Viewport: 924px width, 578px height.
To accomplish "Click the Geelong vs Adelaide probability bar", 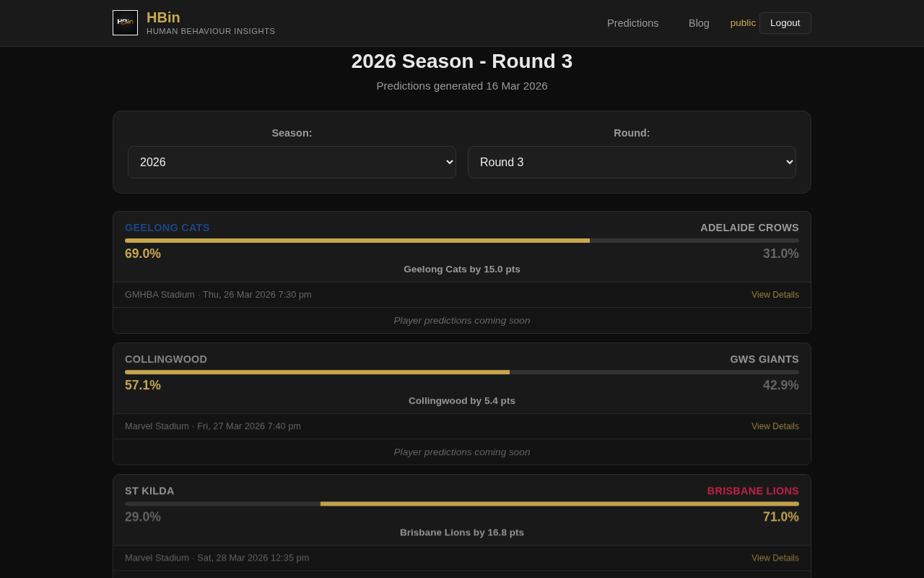I will tap(462, 241).
